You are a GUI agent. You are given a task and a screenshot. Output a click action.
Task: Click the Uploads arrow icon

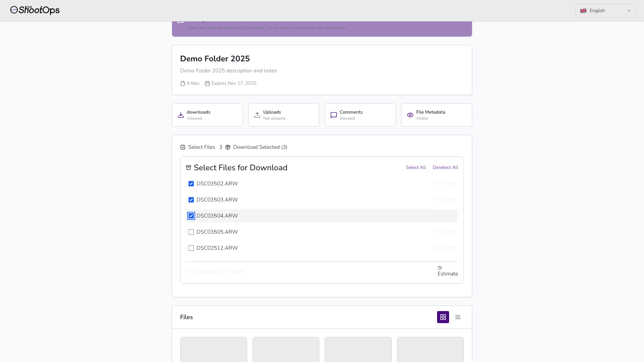(257, 115)
